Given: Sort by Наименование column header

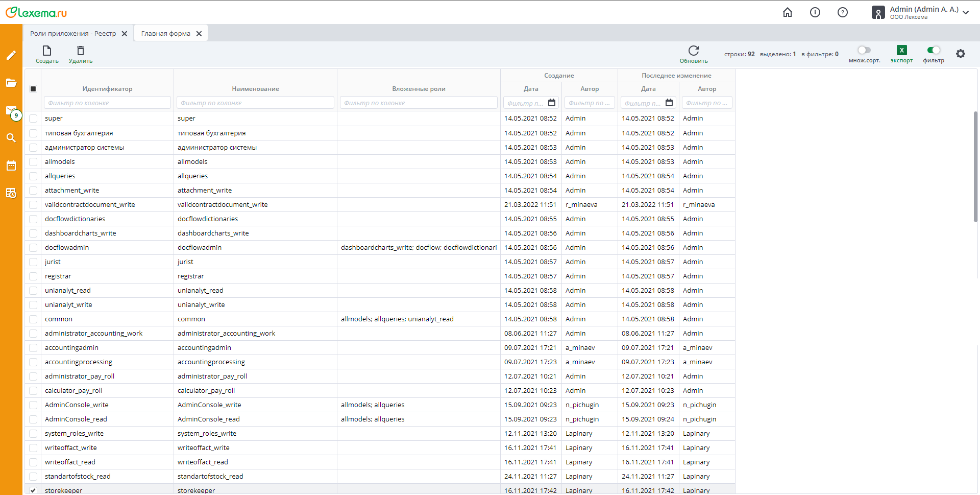Looking at the screenshot, I should coord(255,89).
